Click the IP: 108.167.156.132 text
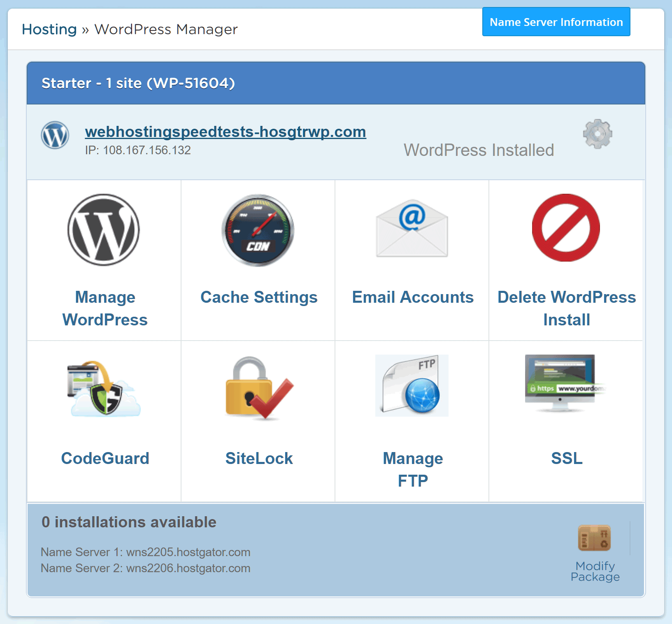 coord(138,150)
